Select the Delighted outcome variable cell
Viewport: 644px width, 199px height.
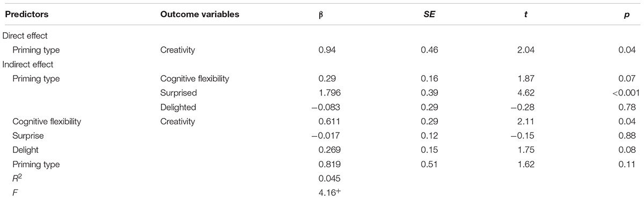pyautogui.click(x=178, y=107)
